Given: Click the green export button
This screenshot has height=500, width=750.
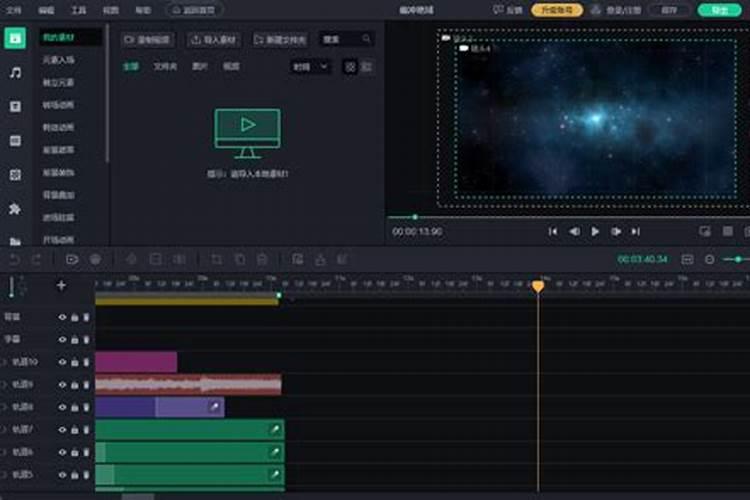Looking at the screenshot, I should 719,10.
